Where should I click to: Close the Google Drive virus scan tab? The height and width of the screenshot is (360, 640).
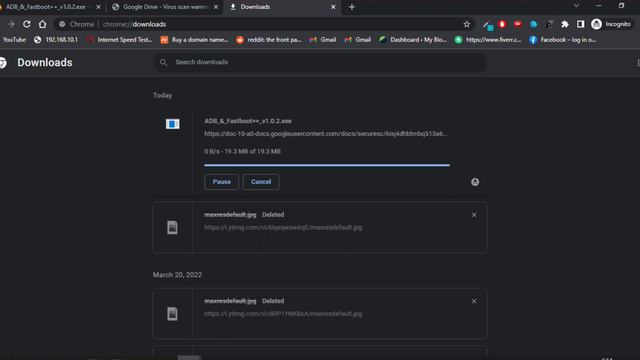click(x=216, y=7)
